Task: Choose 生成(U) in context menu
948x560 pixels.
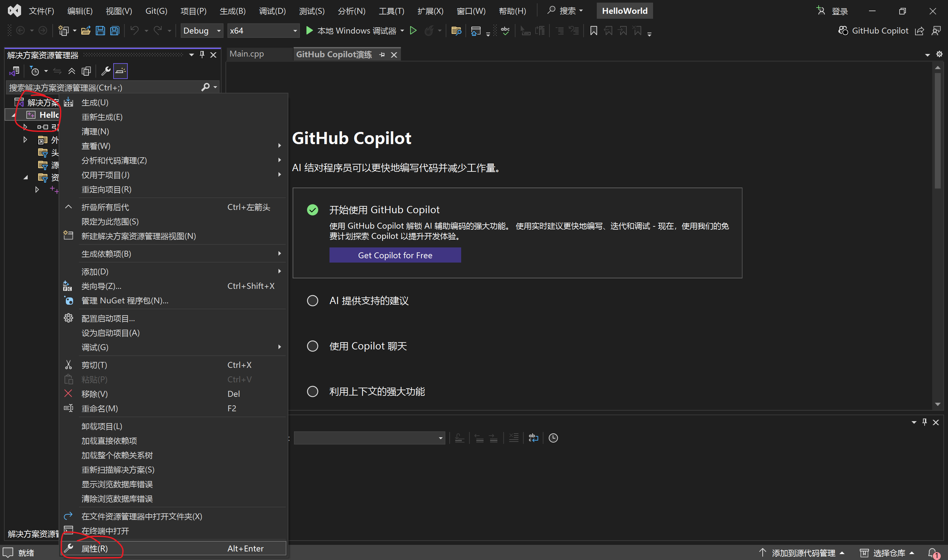Action: coord(173,102)
